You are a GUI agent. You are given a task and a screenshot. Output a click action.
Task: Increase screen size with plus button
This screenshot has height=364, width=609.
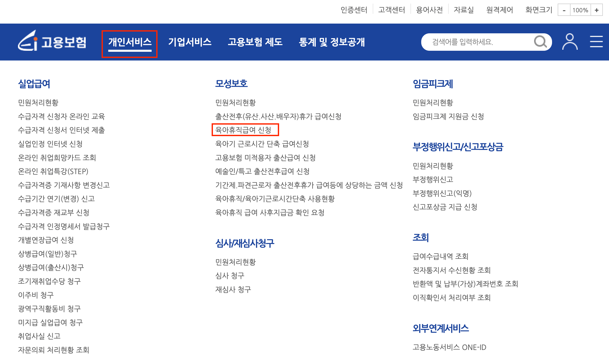click(596, 10)
